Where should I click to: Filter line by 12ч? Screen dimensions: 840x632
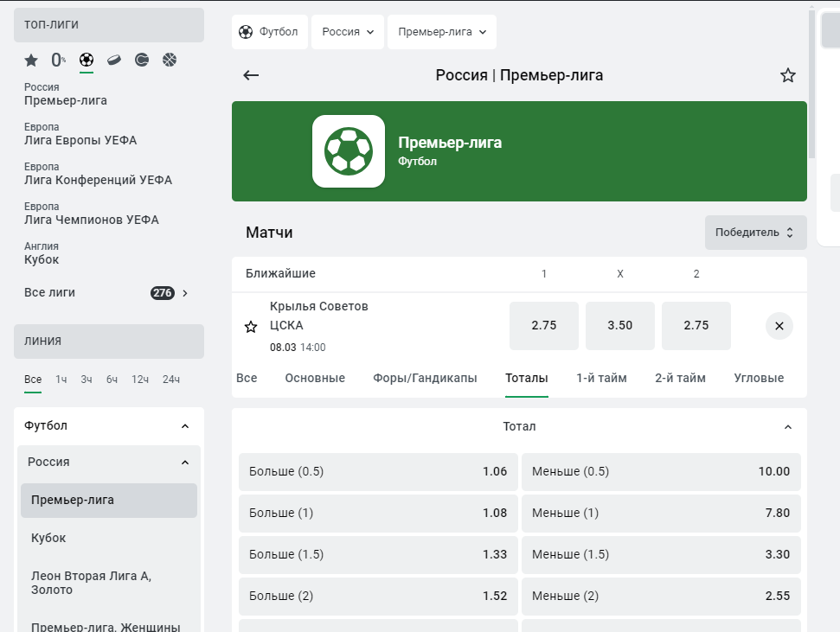(x=140, y=380)
